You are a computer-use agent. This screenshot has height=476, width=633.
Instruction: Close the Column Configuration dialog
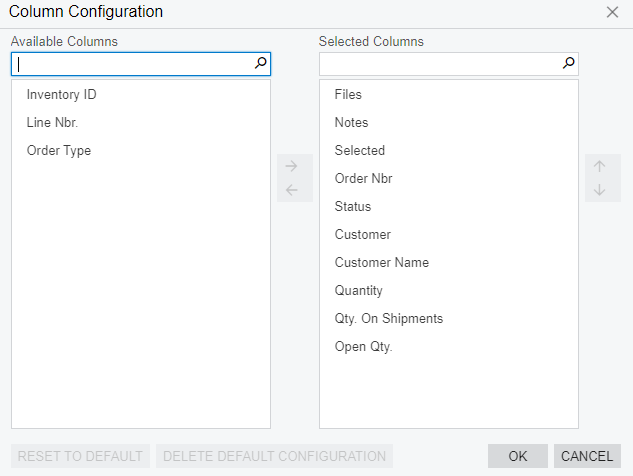point(612,12)
